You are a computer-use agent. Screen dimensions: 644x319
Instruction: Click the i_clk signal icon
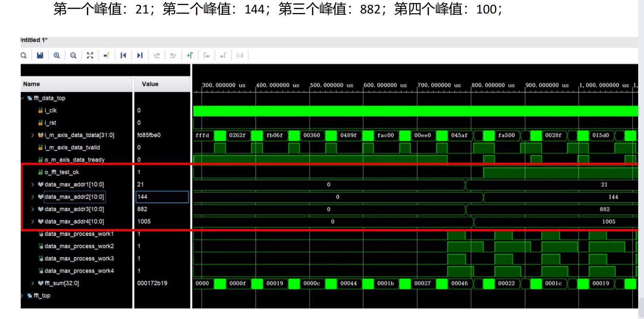(x=41, y=110)
